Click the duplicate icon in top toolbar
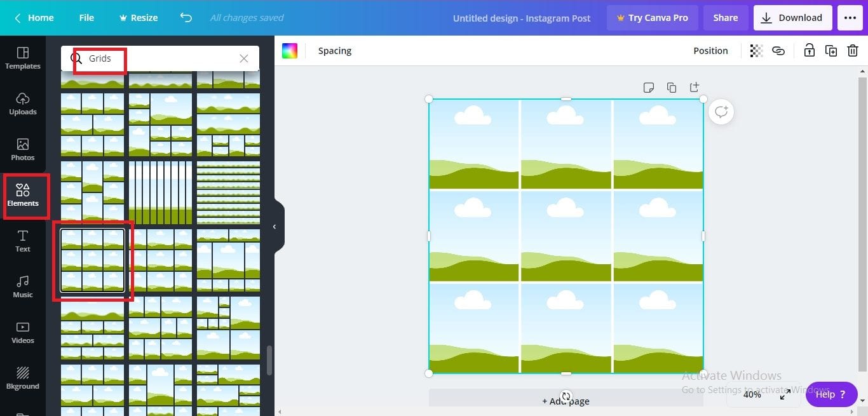The image size is (868, 416). (831, 51)
